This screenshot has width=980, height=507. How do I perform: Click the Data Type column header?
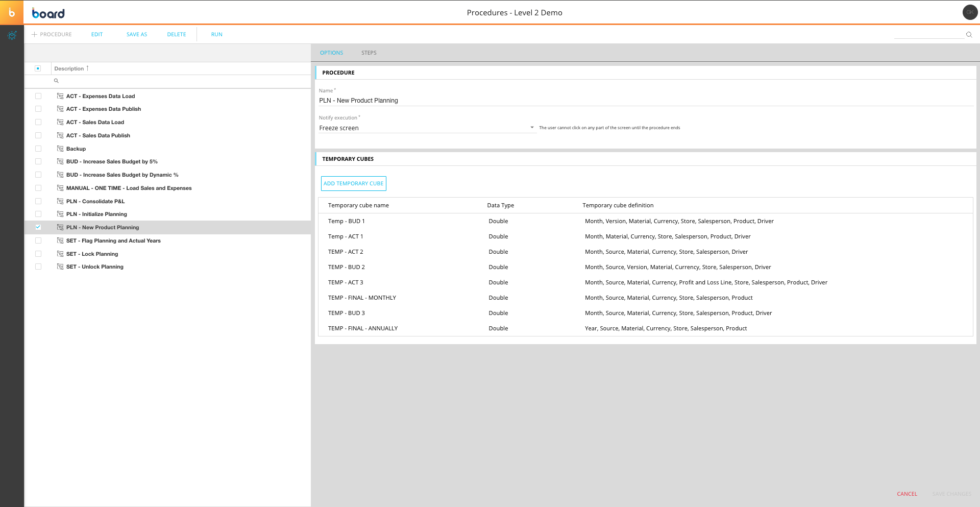click(500, 205)
